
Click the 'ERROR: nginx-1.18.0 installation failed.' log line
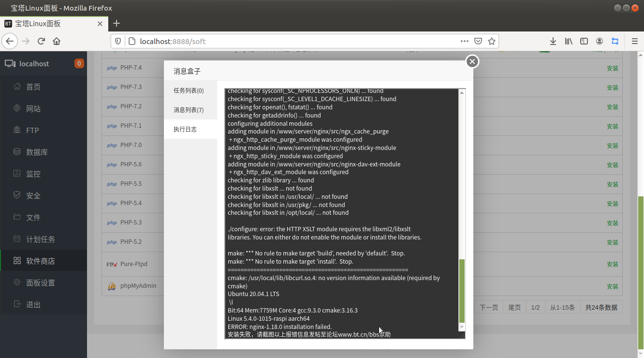point(280,327)
